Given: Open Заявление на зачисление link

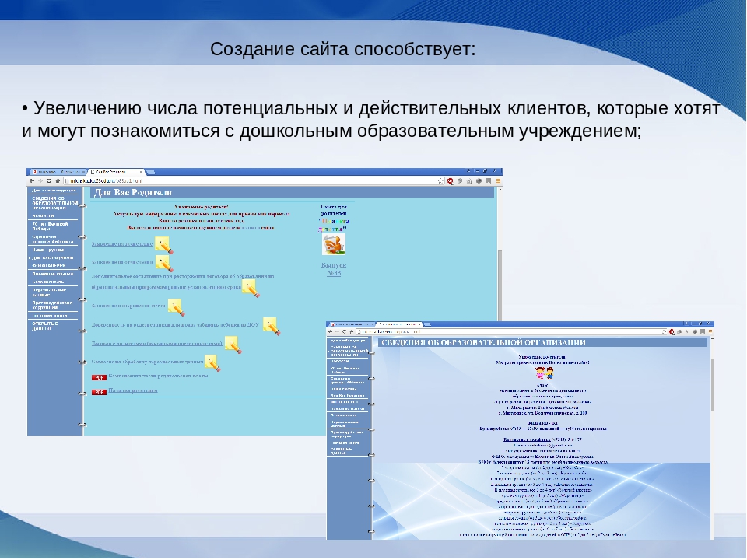Looking at the screenshot, I should point(122,243).
